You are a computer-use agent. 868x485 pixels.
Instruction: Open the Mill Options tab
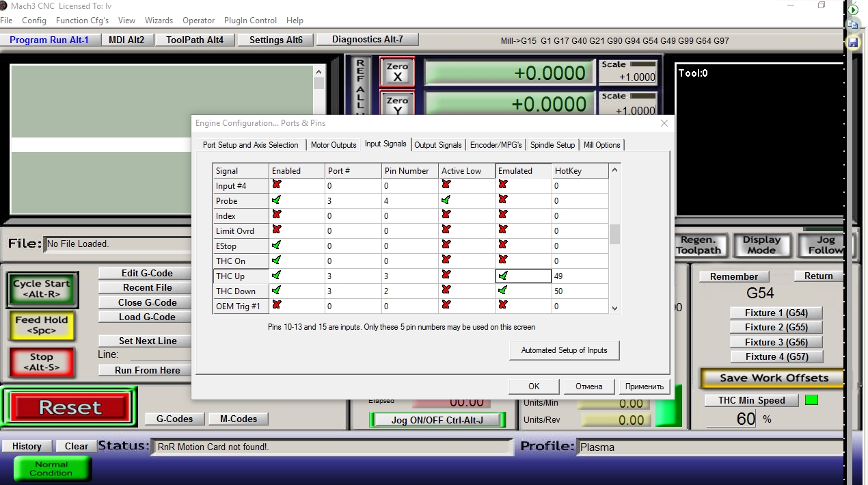coord(602,145)
